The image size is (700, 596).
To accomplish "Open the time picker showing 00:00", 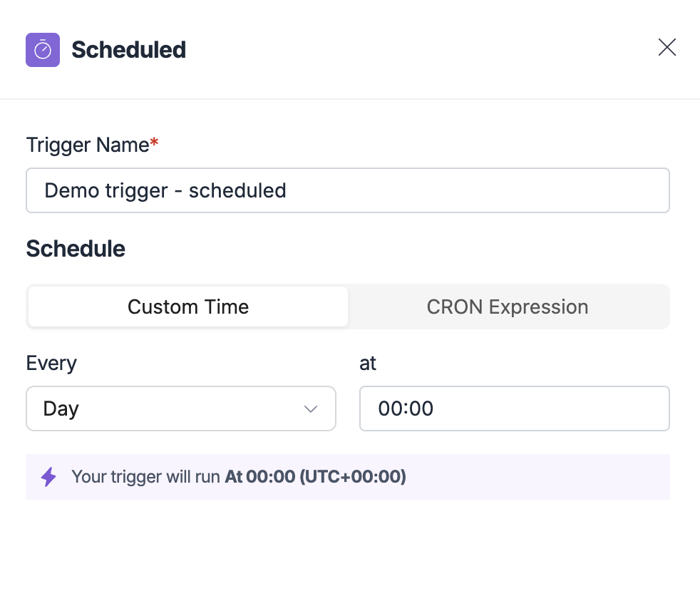I will (514, 409).
